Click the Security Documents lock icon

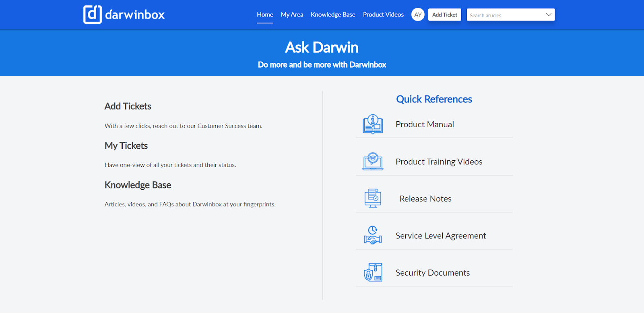point(373,272)
